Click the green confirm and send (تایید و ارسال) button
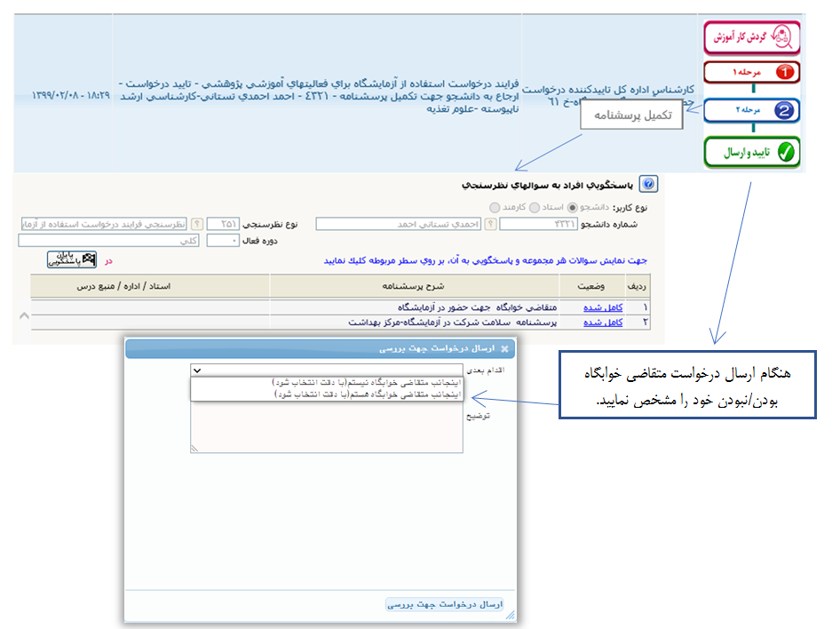Viewport: 840px width, 629px height. (x=752, y=152)
